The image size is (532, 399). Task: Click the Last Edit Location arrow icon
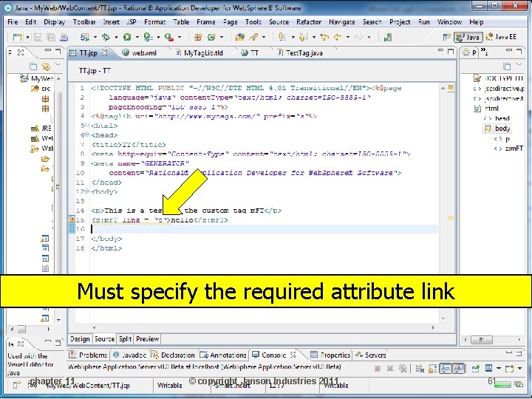tap(324, 37)
